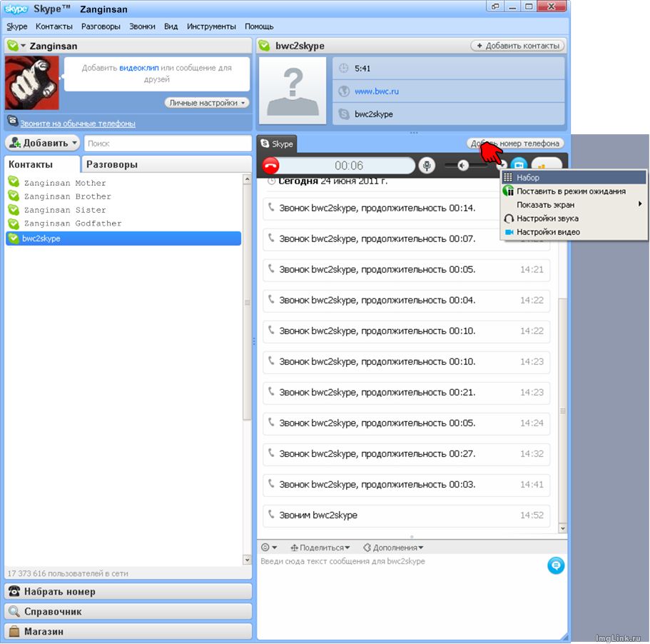Click clock icon beside 5:41 time
This screenshot has height=644, width=650.
[344, 69]
